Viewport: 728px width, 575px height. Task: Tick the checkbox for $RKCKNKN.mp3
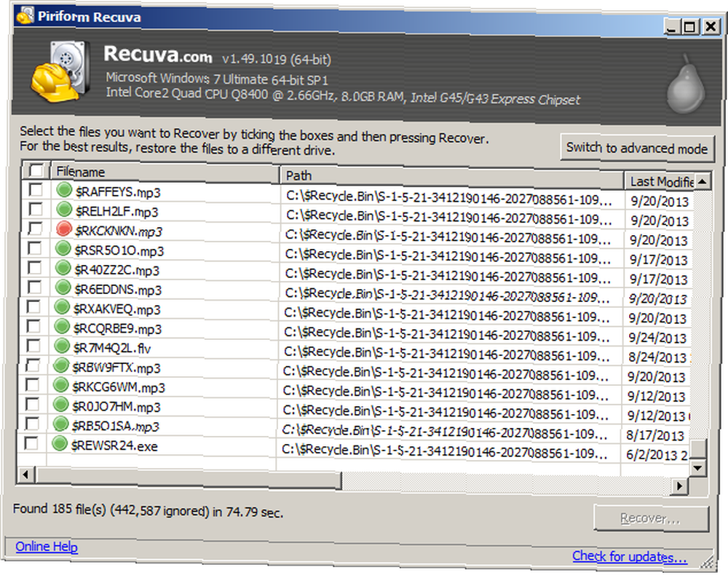click(x=35, y=229)
